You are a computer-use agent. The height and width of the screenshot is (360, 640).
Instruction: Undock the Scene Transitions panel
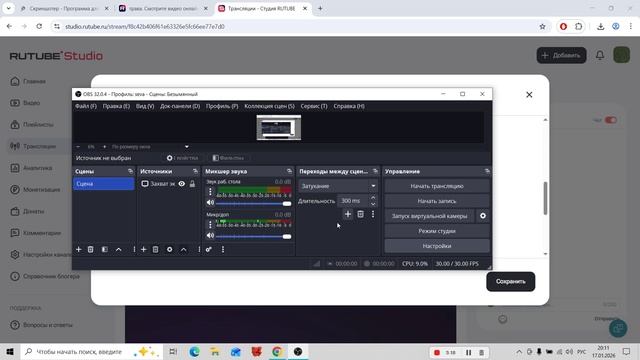376,171
